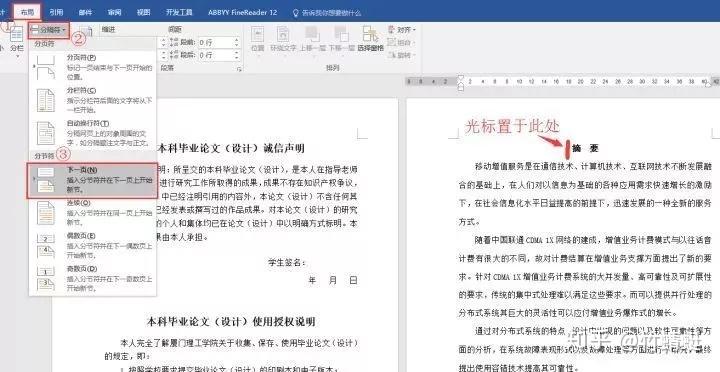Viewport: 720px width, 372px height.
Task: Click 上移一层 bring forward icon
Action: pyautogui.click(x=313, y=39)
